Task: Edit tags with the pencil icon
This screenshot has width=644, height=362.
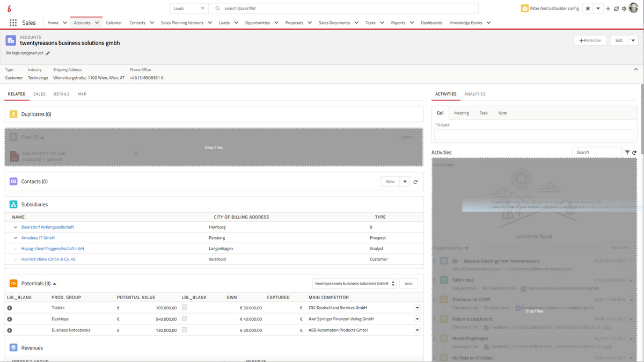Action: click(48, 53)
